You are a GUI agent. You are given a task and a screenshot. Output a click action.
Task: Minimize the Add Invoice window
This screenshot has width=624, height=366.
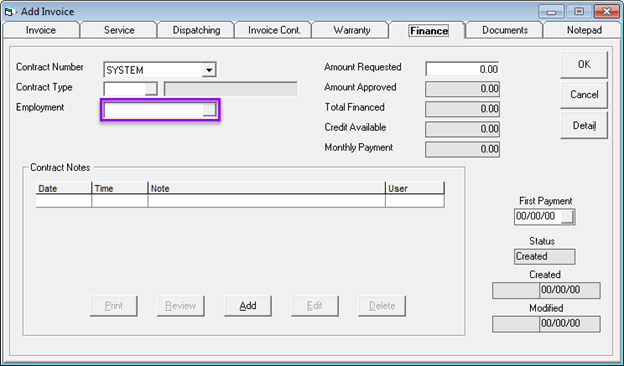(551, 12)
